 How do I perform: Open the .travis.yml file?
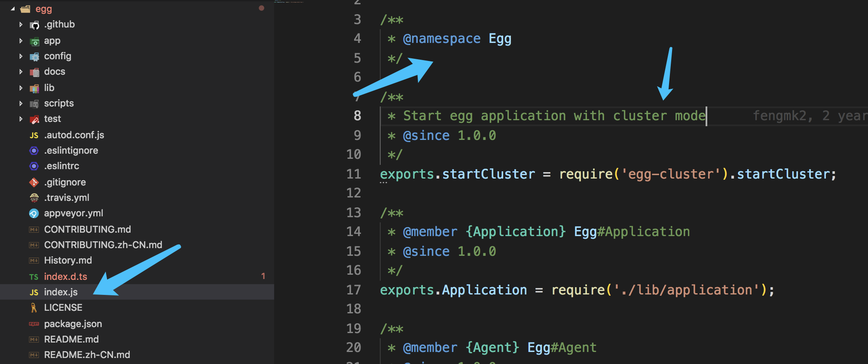click(x=67, y=198)
